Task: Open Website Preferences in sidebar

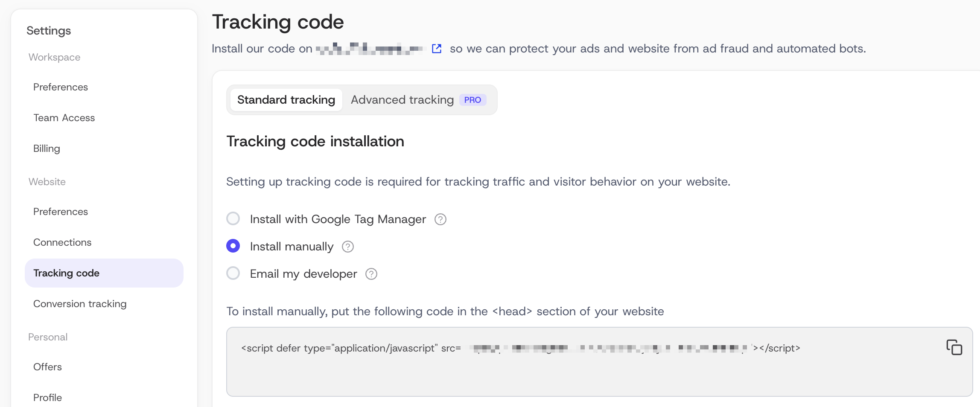Action: click(x=61, y=212)
